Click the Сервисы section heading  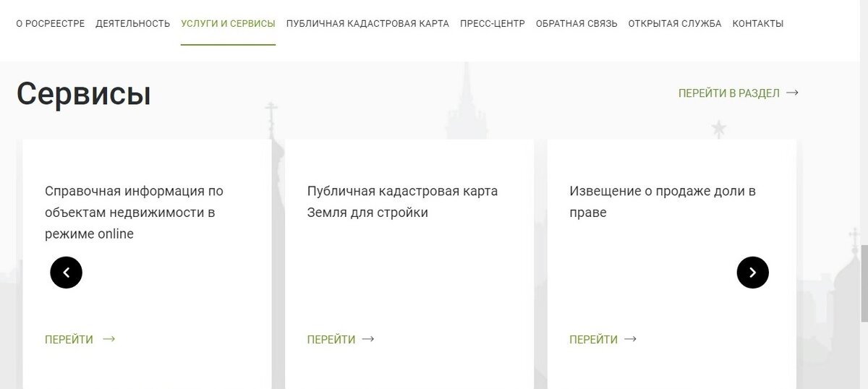84,94
